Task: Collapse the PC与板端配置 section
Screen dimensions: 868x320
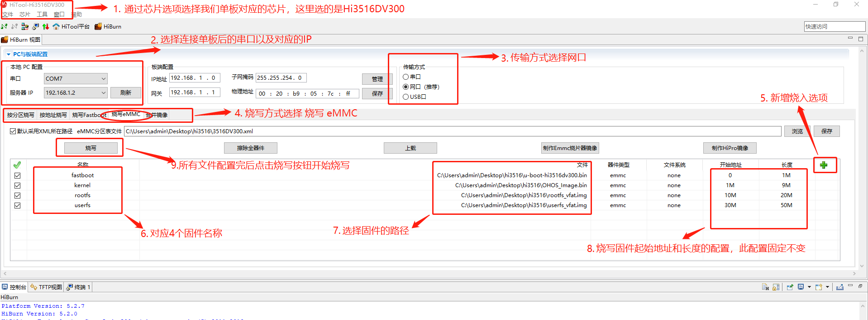Action: pos(9,54)
